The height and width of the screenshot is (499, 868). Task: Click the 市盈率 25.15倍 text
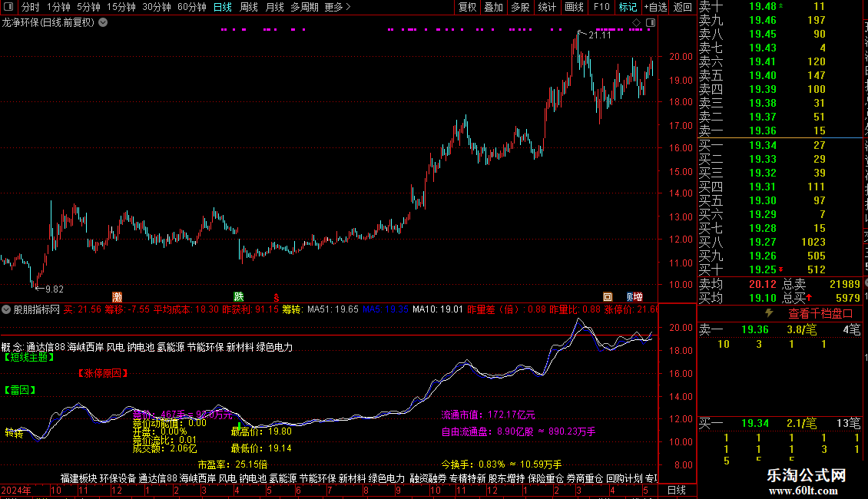233,464
